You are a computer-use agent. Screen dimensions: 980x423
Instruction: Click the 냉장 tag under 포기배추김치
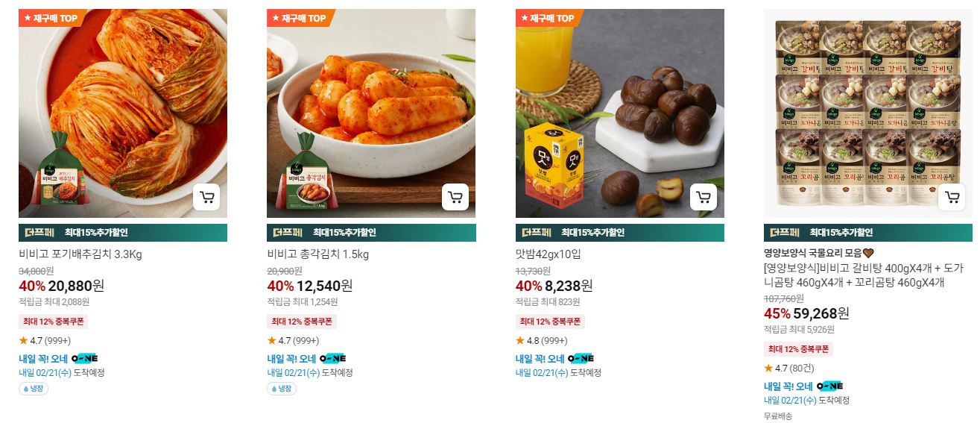tap(34, 389)
